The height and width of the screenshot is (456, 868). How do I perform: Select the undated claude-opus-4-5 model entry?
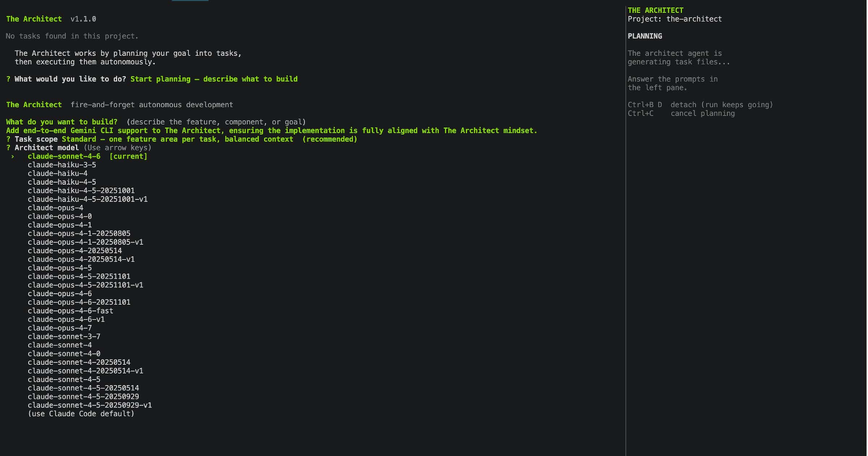click(x=60, y=268)
